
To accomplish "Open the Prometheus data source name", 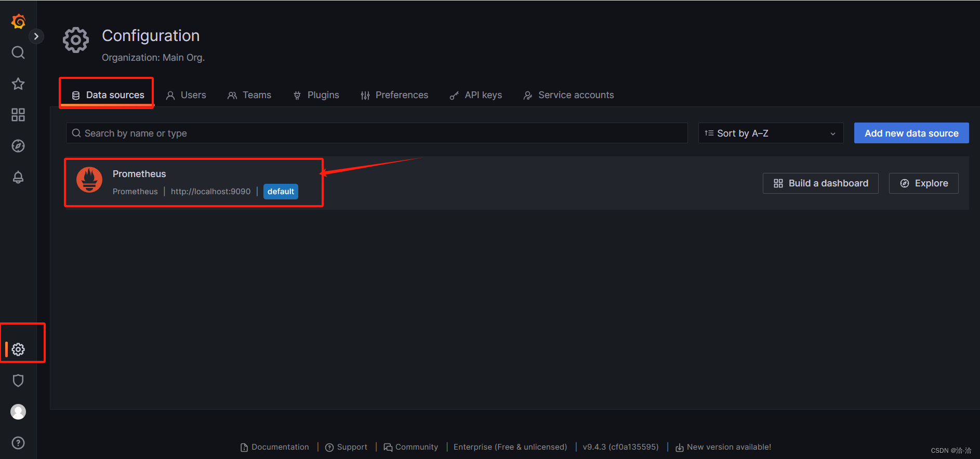I will click(x=139, y=174).
